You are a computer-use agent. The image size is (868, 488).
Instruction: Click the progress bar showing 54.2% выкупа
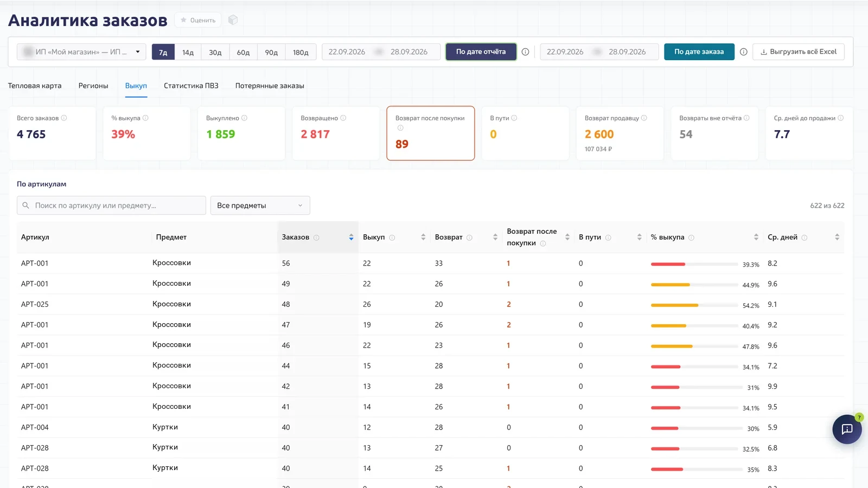coord(694,305)
